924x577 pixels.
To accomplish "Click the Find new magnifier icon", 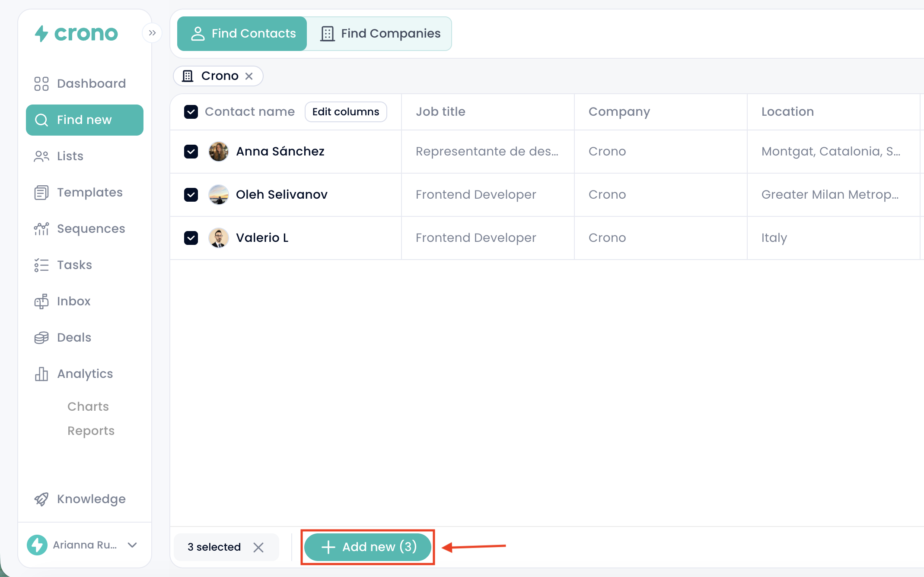I will point(41,120).
